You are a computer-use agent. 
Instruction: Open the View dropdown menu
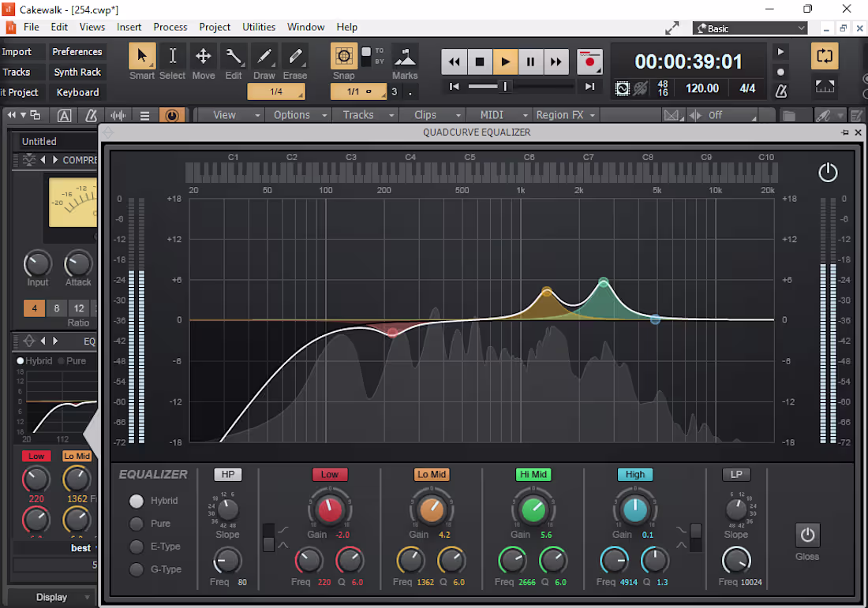(230, 115)
